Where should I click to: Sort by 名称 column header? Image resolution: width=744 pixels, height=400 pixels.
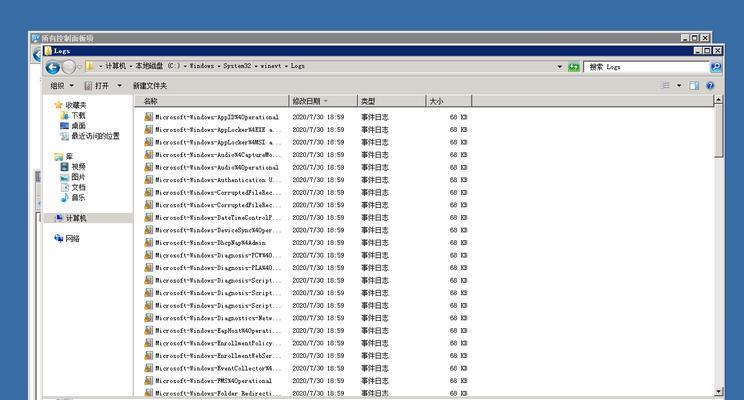(x=211, y=101)
